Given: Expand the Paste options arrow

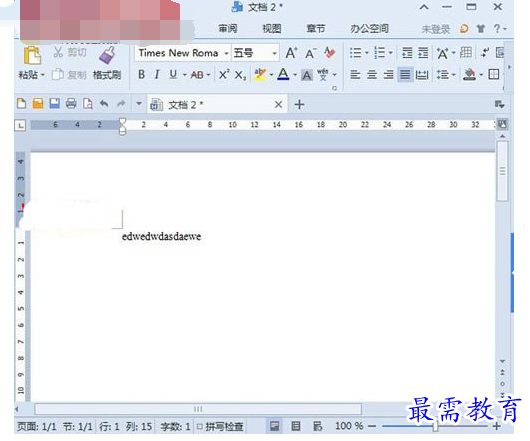Looking at the screenshot, I should [43, 75].
